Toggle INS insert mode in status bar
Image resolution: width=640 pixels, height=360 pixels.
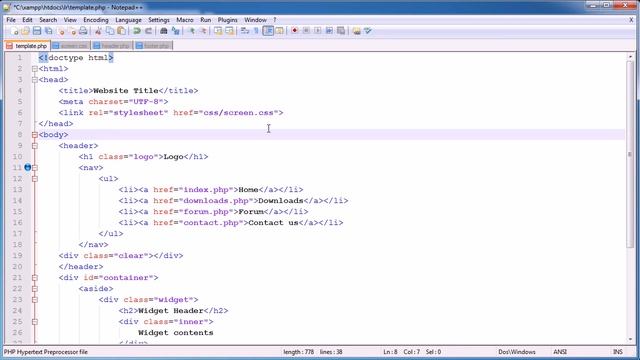(618, 352)
